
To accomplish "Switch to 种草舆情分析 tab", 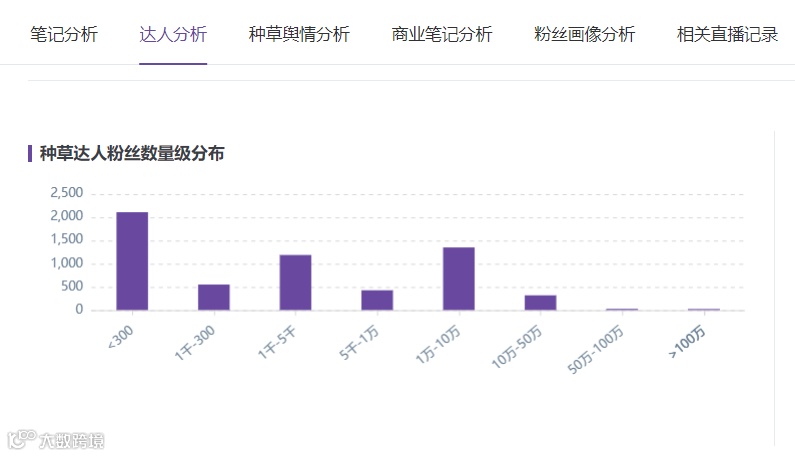I will tap(299, 34).
